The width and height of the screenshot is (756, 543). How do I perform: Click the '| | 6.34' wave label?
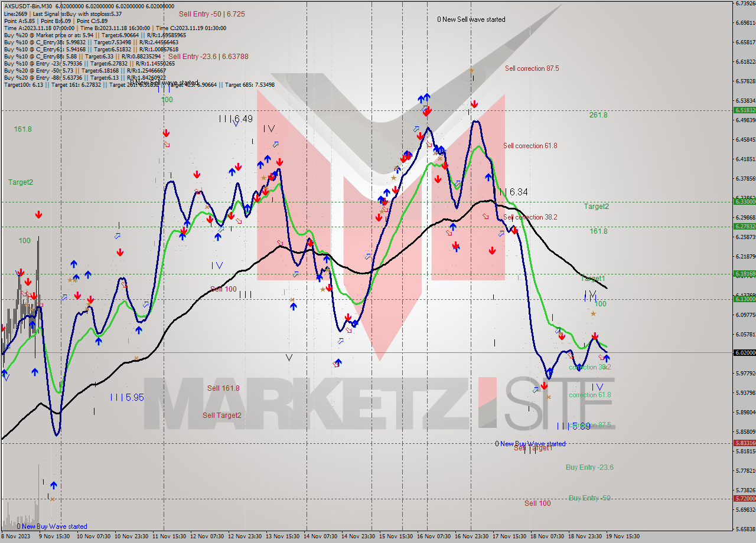tap(513, 192)
